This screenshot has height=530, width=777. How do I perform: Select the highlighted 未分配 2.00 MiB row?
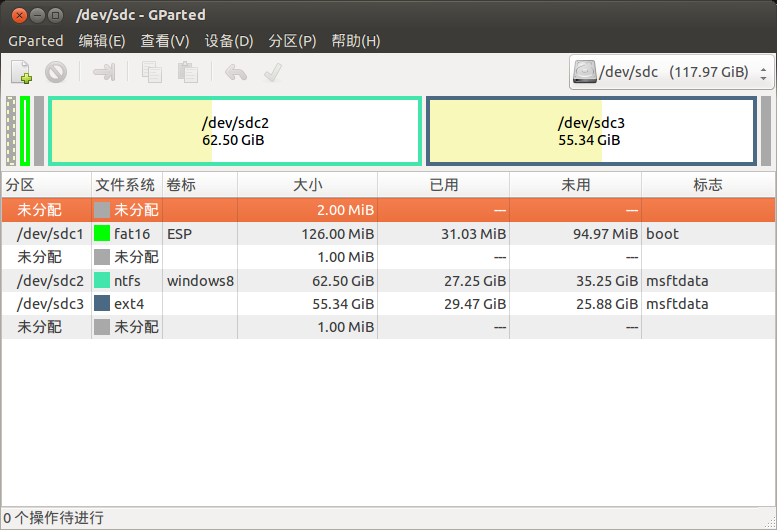point(388,210)
